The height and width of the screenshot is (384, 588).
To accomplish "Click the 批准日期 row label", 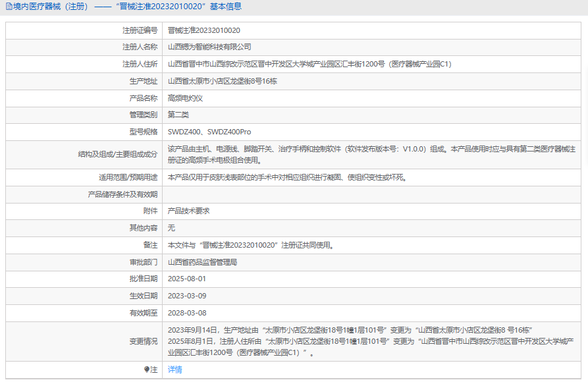I will (x=144, y=279).
